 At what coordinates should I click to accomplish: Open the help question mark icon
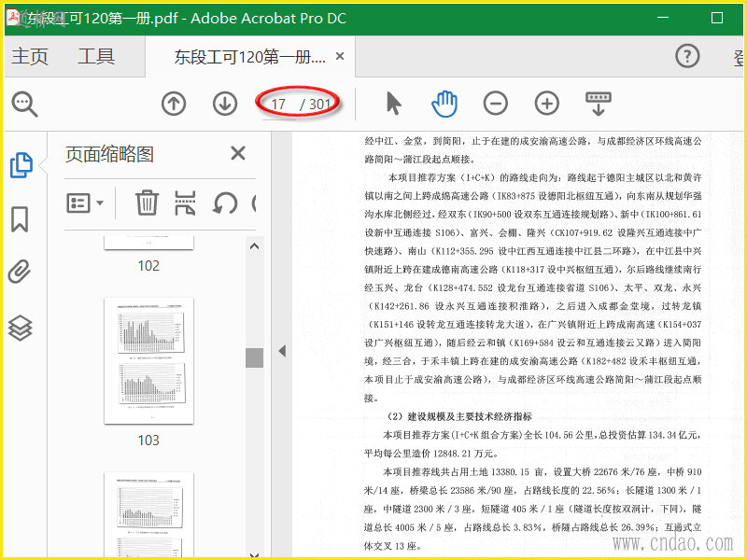point(687,56)
